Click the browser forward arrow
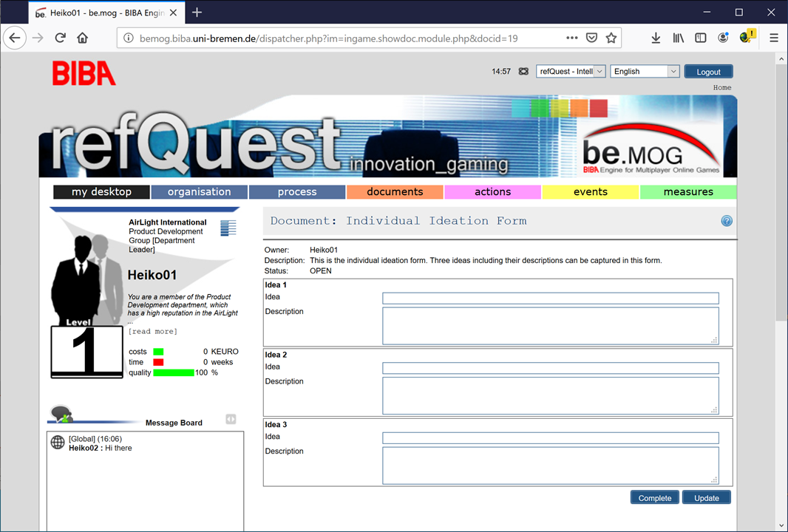Screen dimensions: 788x532 click(38, 38)
